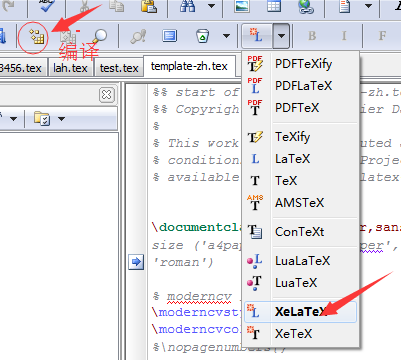Toggle italic I formatting button
The width and height of the screenshot is (401, 360).
344,36
